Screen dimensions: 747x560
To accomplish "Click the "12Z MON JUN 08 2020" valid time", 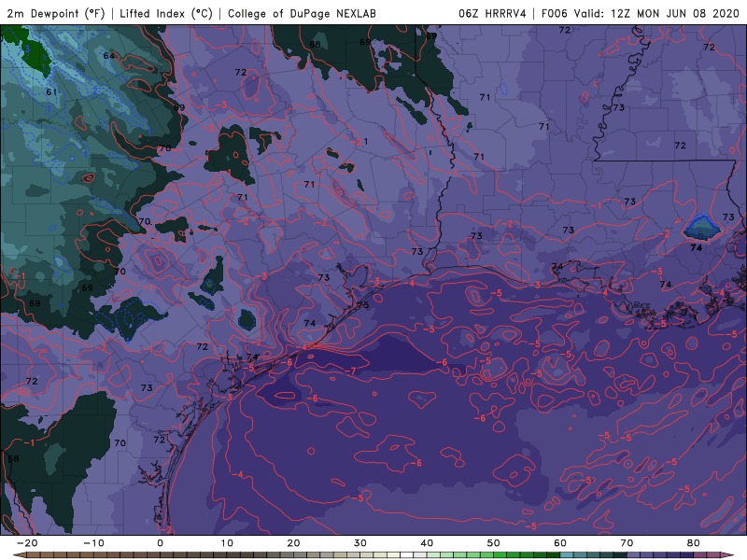I will 675,13.
